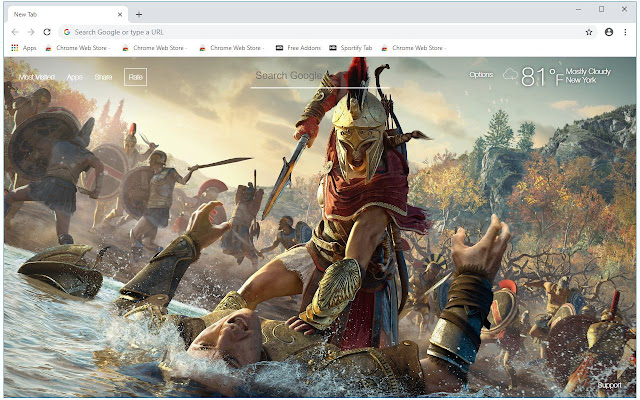The height and width of the screenshot is (400, 640).
Task: Reload the page with the refresh icon
Action: (x=47, y=32)
